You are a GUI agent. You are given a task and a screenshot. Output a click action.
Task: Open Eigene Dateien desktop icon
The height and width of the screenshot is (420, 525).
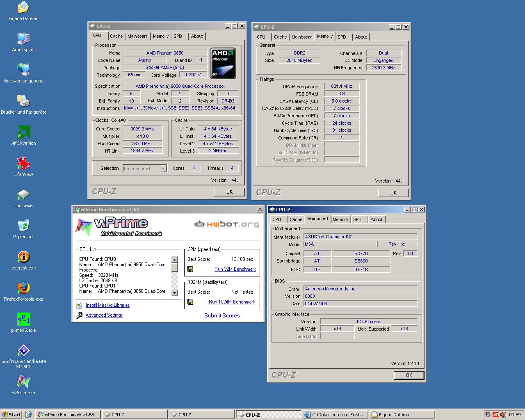pyautogui.click(x=23, y=11)
